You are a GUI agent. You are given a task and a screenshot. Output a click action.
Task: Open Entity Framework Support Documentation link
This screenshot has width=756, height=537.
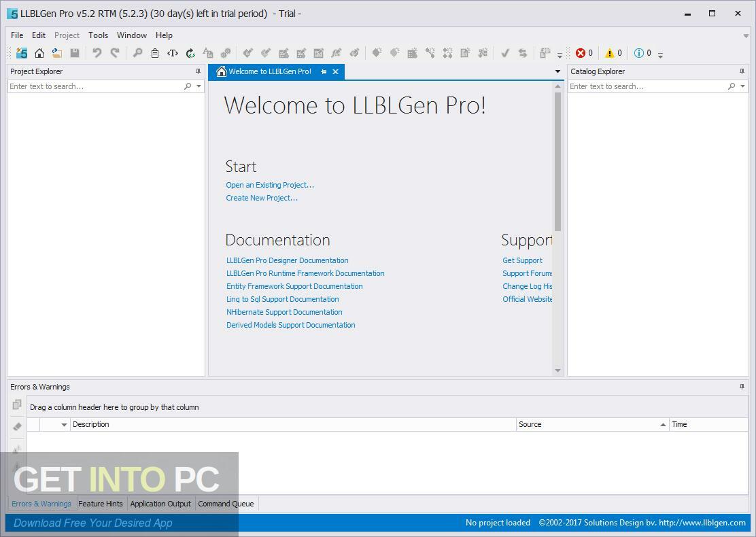pyautogui.click(x=294, y=286)
